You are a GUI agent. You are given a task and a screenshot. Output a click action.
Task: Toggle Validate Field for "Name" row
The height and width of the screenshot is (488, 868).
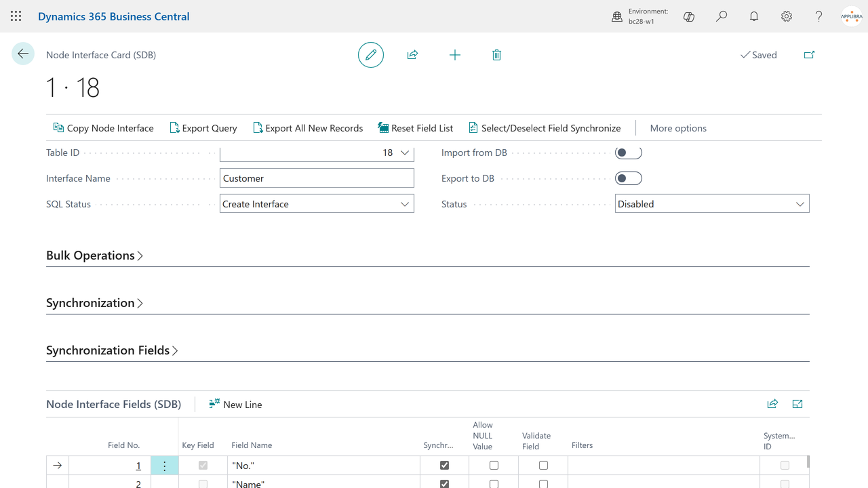coord(543,484)
